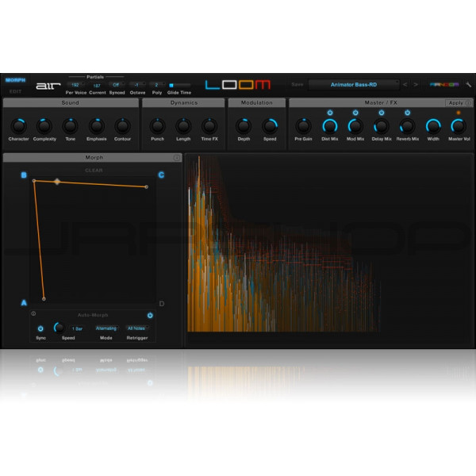Click the LOOM logo
Image resolution: width=476 pixels, height=476 pixels.
[x=238, y=85]
